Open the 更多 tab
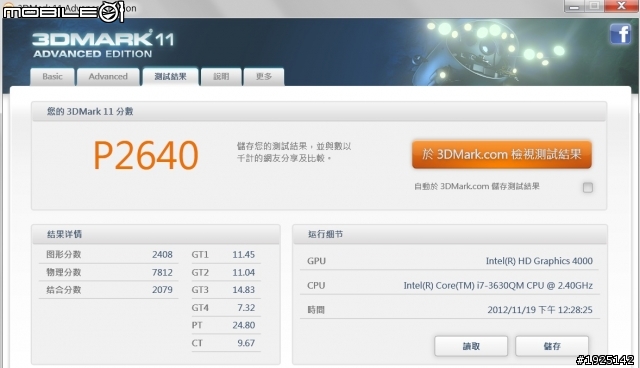This screenshot has height=368, width=640. tap(264, 77)
